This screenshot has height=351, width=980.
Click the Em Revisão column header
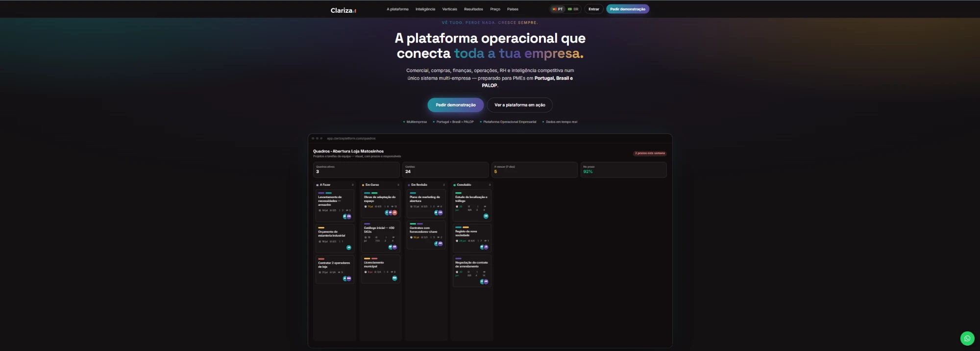[x=426, y=185]
